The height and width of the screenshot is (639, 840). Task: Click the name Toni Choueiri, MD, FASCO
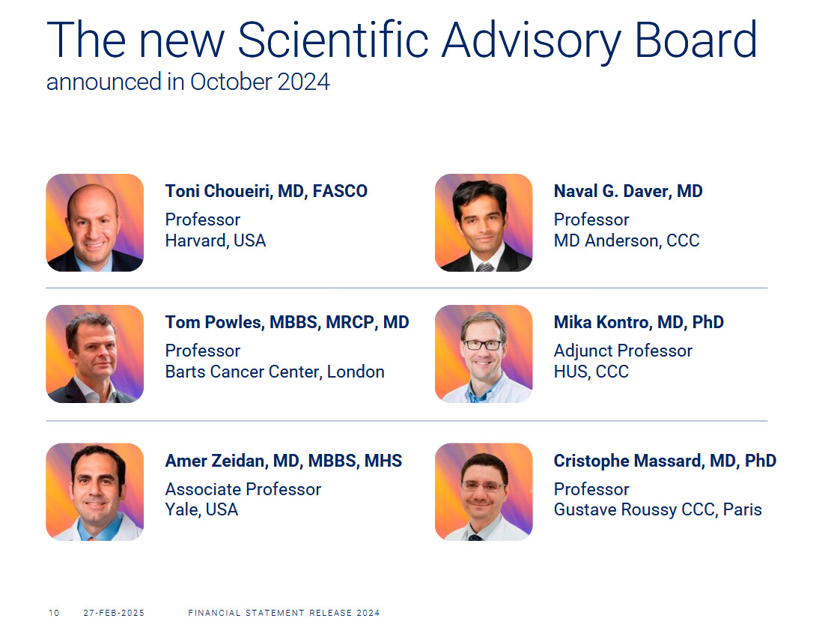point(266,191)
